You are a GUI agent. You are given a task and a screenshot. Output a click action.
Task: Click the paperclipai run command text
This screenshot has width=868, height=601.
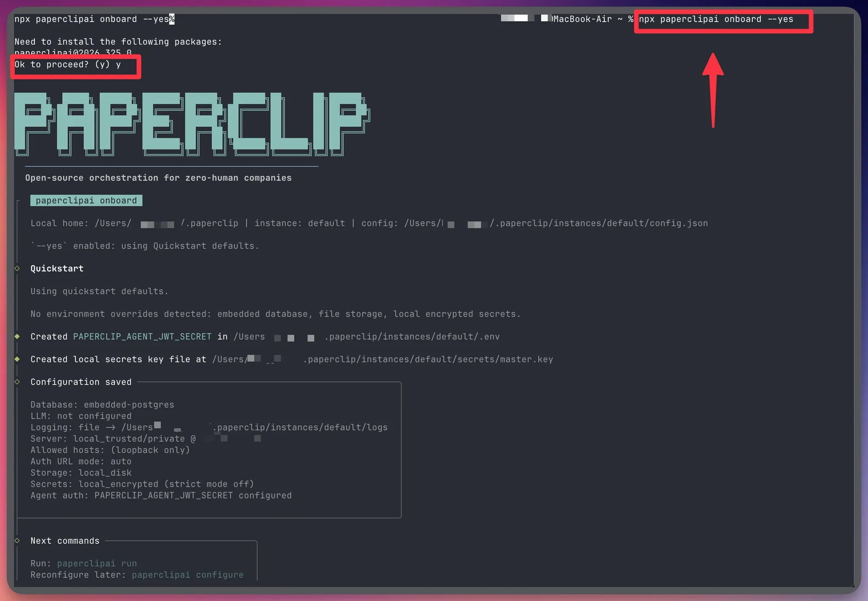pyautogui.click(x=97, y=563)
